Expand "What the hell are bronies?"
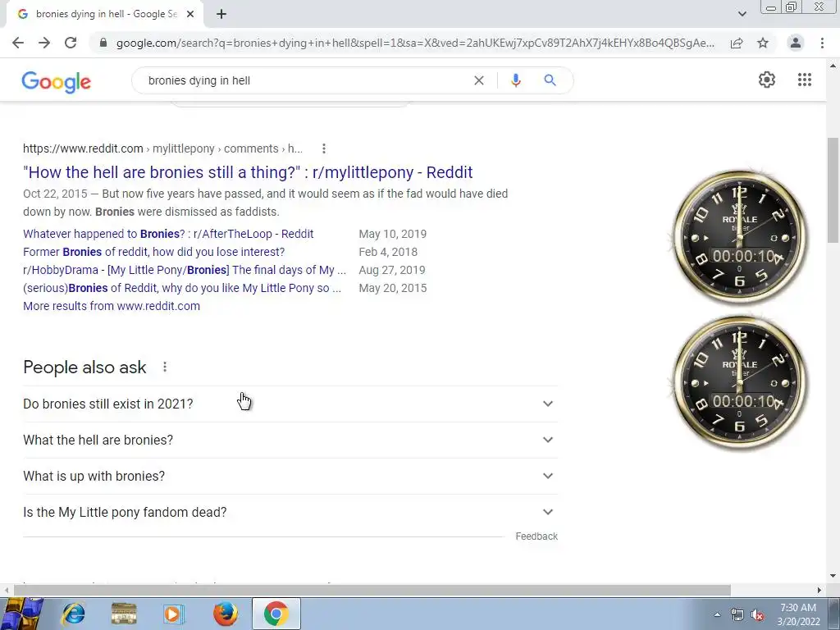The image size is (840, 630). (x=290, y=440)
